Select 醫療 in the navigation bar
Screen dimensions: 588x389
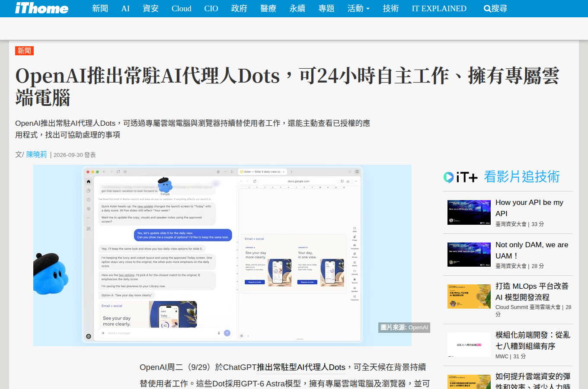pos(268,9)
